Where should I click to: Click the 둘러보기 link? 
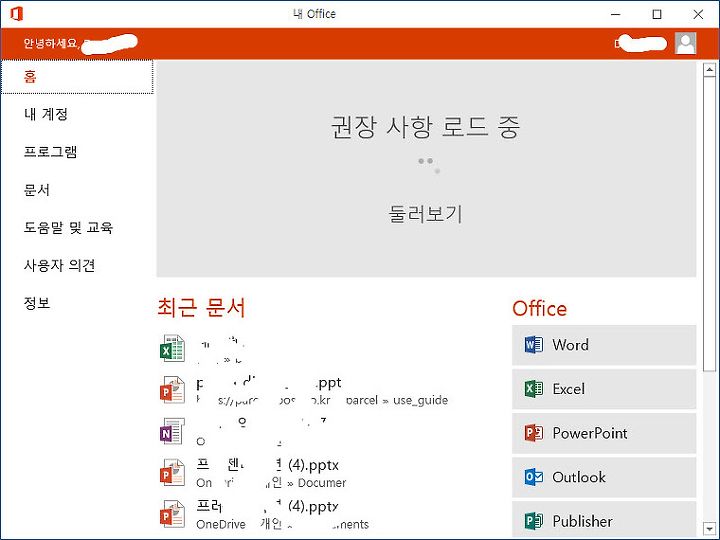425,214
